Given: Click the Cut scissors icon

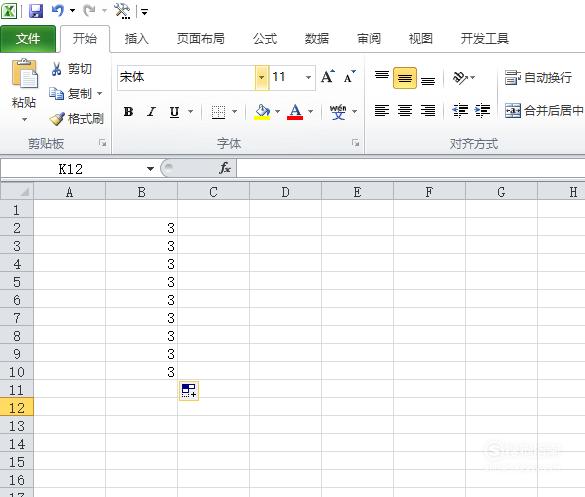Looking at the screenshot, I should [56, 69].
